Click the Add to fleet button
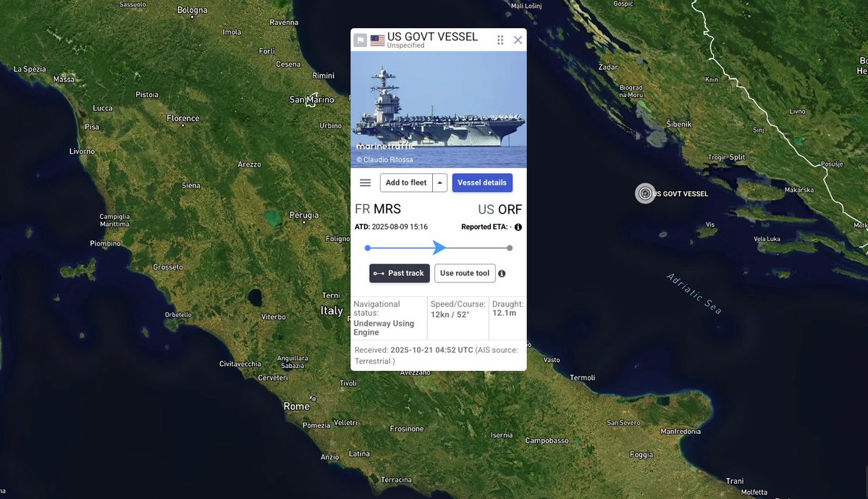This screenshot has width=868, height=499. (x=406, y=183)
